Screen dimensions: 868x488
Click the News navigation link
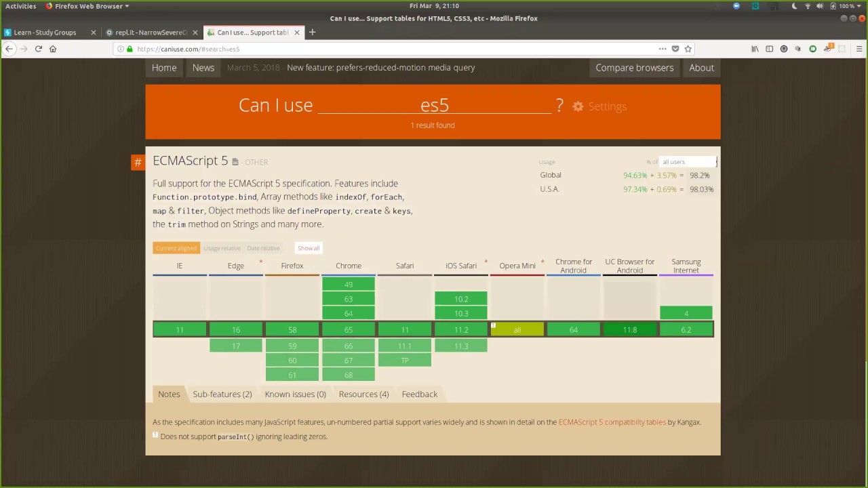203,68
